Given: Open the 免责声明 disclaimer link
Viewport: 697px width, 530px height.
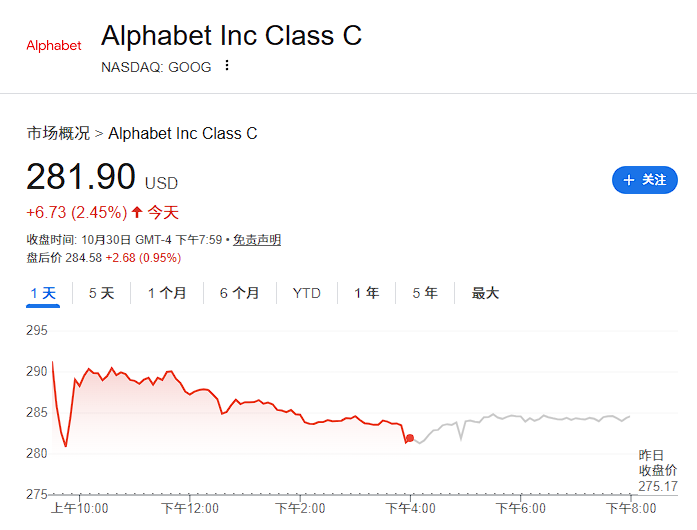Looking at the screenshot, I should tap(257, 240).
